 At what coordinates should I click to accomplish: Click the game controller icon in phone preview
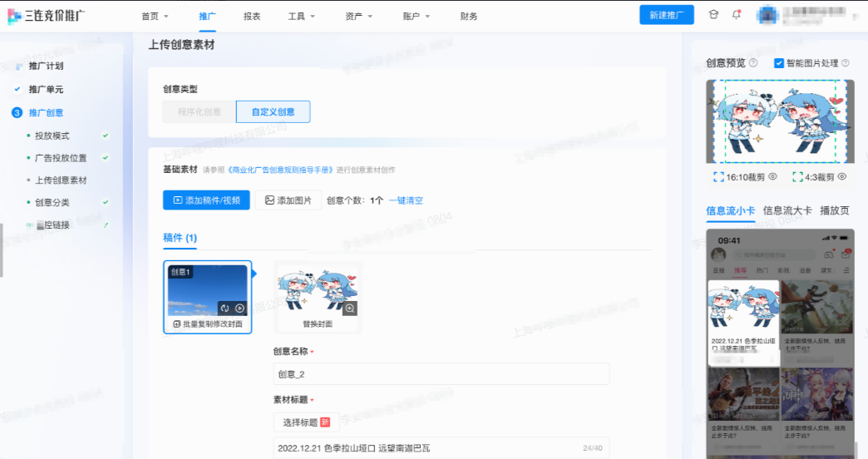click(829, 254)
